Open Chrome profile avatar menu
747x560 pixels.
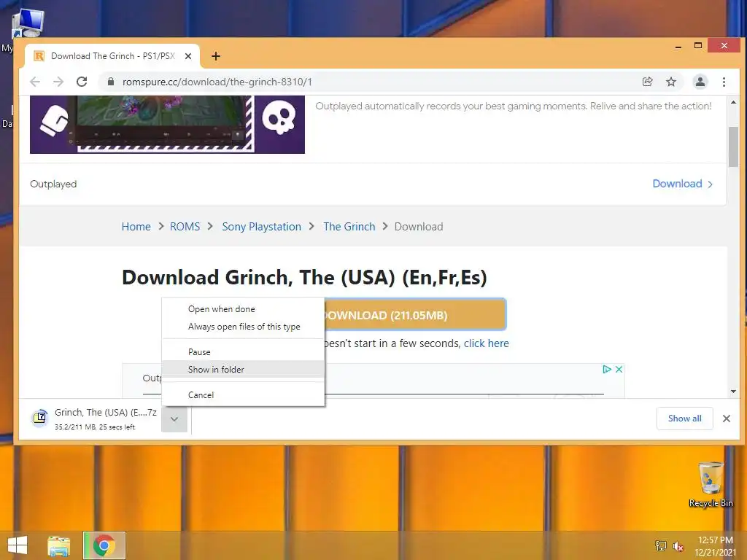pos(700,82)
